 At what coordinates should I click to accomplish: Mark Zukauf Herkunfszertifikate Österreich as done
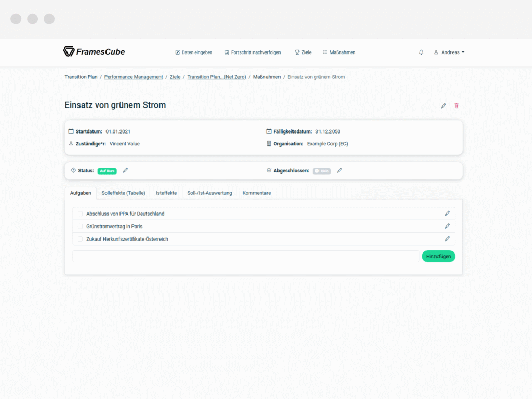[80, 239]
